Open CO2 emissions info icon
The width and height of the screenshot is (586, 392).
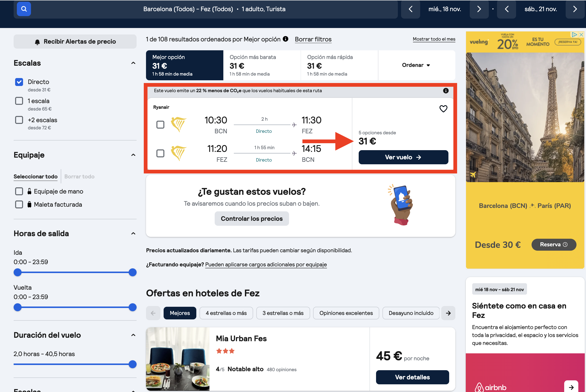click(x=446, y=91)
